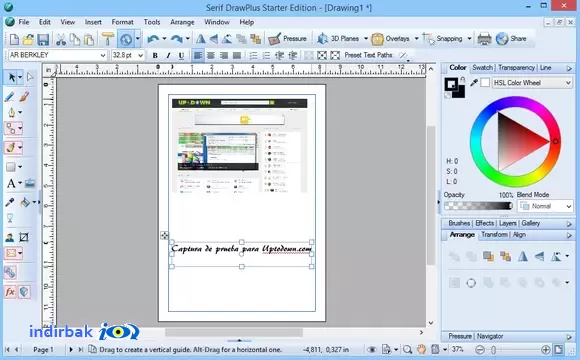
Task: Click the Flip Horizontal icon in Arrange panel
Action: 523,256
